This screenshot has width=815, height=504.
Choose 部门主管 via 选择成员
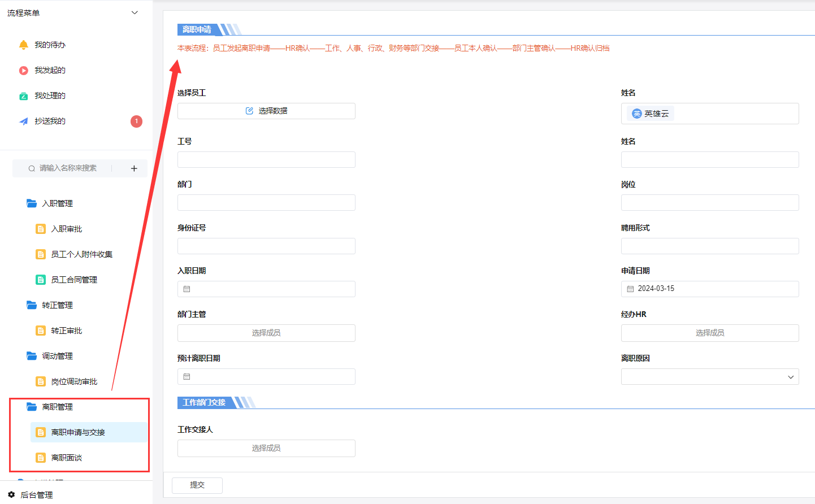[266, 333]
